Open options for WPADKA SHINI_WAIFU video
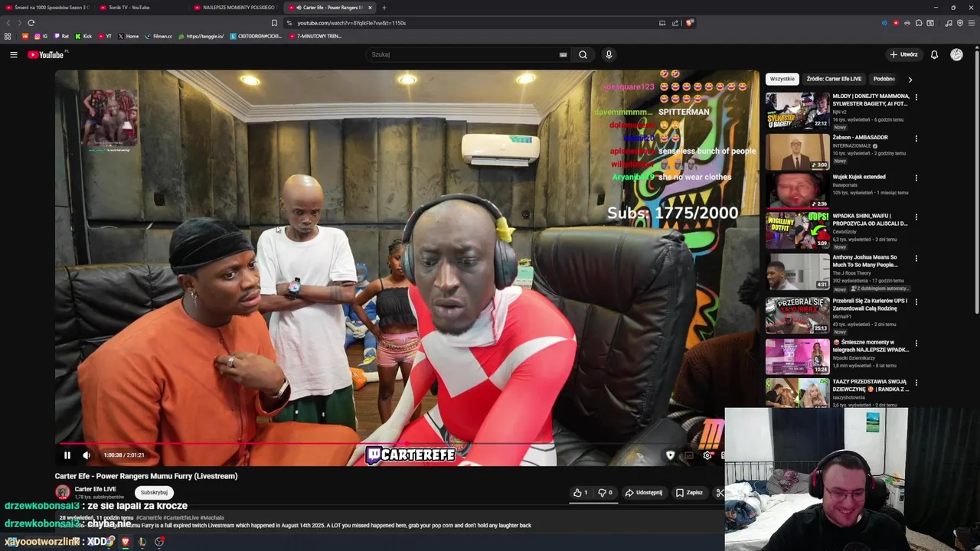The image size is (980, 551). 916,217
